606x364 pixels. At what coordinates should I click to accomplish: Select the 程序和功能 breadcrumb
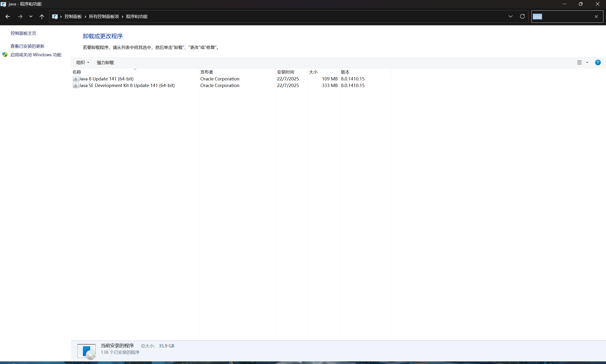137,16
